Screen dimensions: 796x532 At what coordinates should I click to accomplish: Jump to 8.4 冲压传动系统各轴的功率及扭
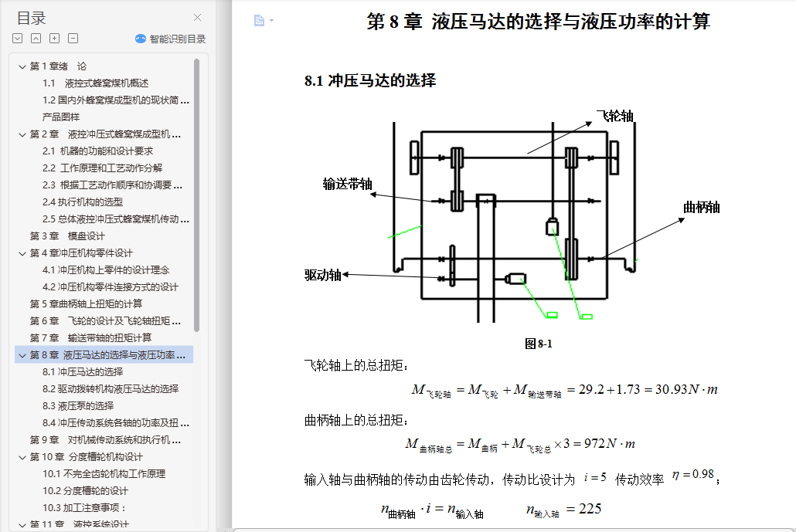116,423
